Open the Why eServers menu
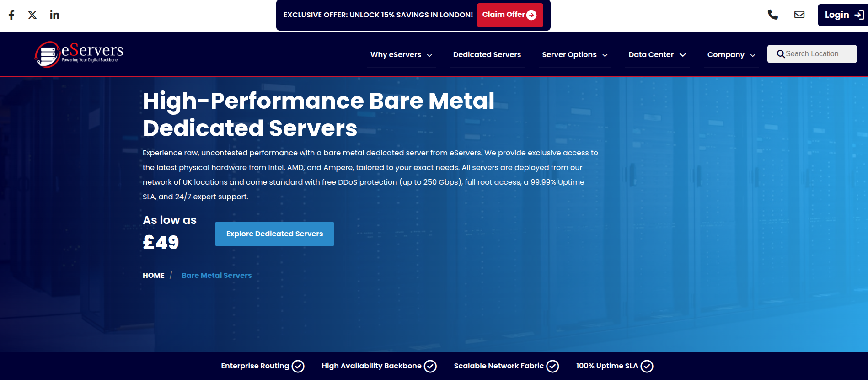 click(x=396, y=55)
